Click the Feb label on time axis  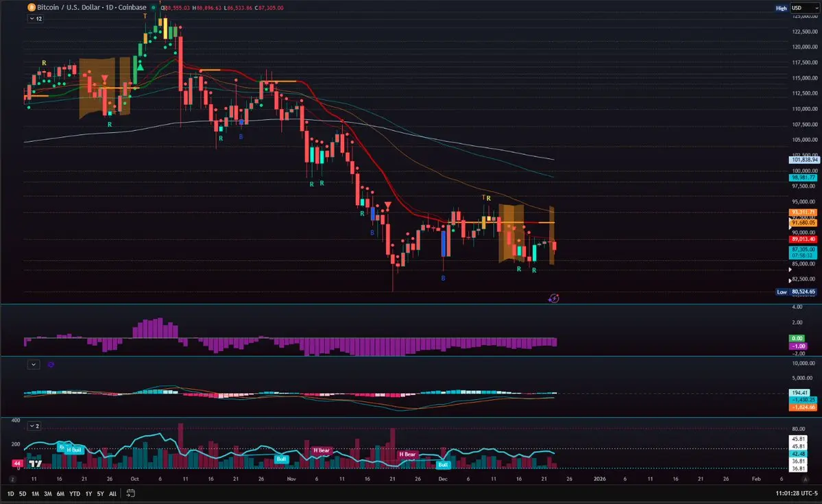click(x=756, y=479)
